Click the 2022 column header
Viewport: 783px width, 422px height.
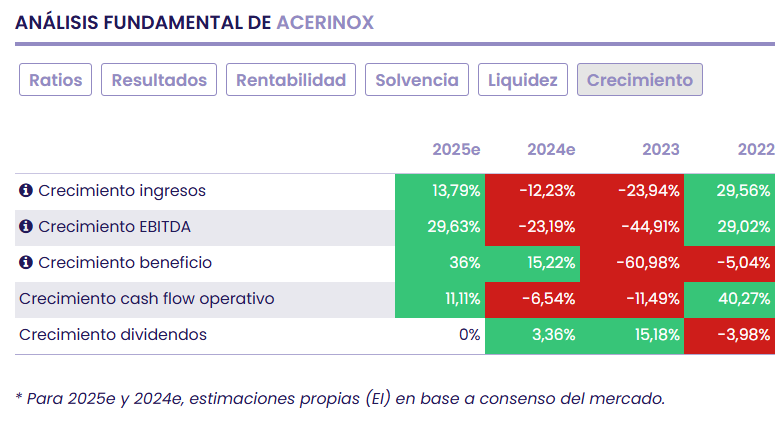[x=756, y=150]
